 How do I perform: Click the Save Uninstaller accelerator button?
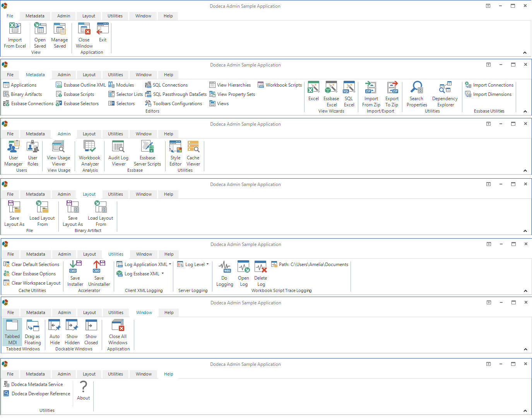99,273
